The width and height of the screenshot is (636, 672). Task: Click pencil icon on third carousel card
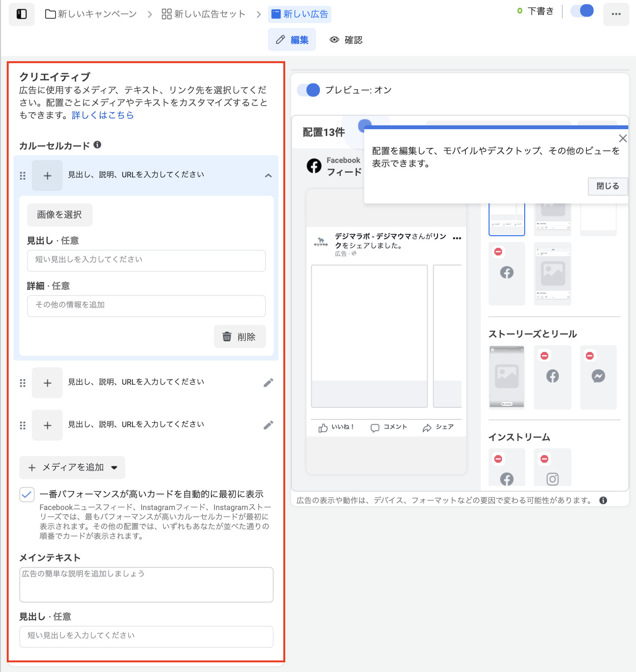(268, 425)
